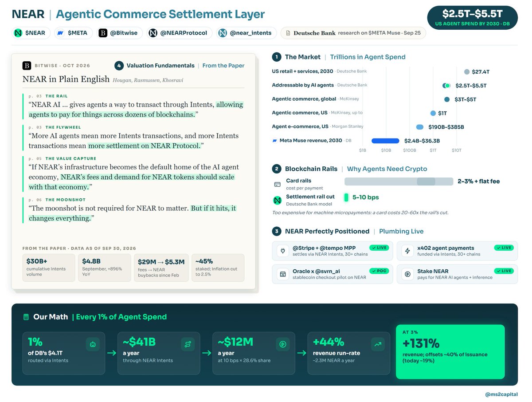Click the $NEAR logo icon in ticker pill
The image size is (532, 402).
point(19,33)
